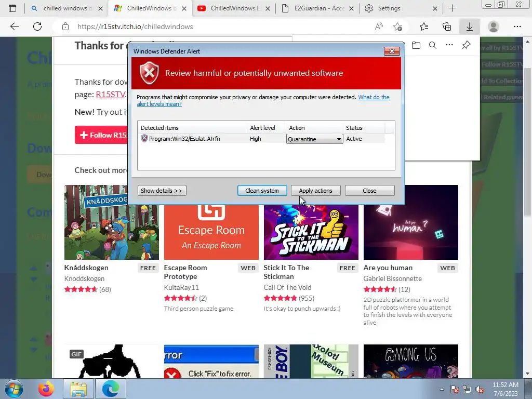532x399 pixels.
Task: Open Stick It To The Stickman thumbnail
Action: (311, 232)
